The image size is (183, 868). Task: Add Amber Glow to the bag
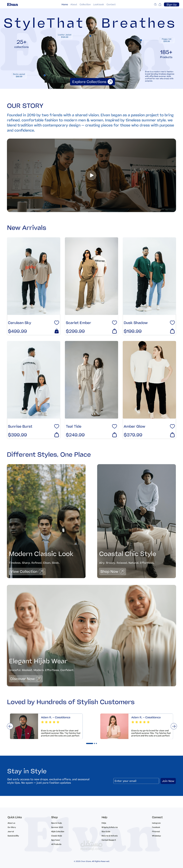(x=172, y=435)
